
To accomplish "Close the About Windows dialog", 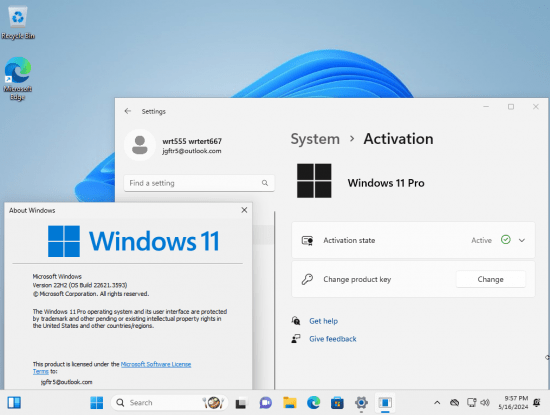I will 244,210.
